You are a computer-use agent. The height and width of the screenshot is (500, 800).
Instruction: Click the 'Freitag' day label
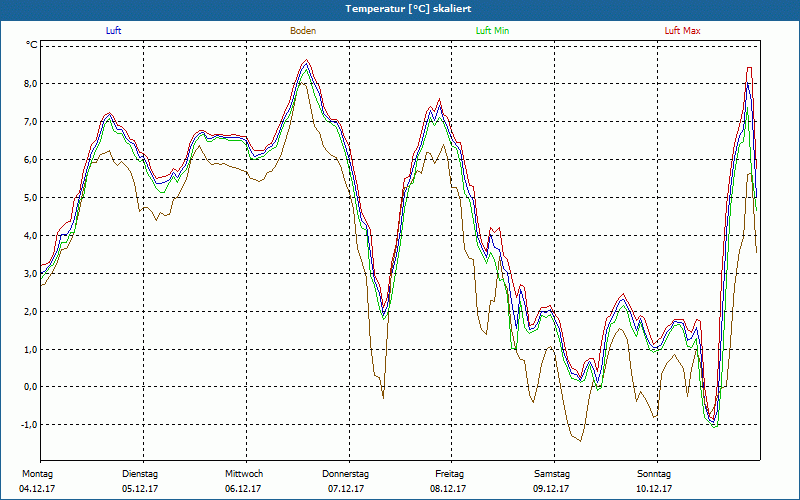[449, 474]
